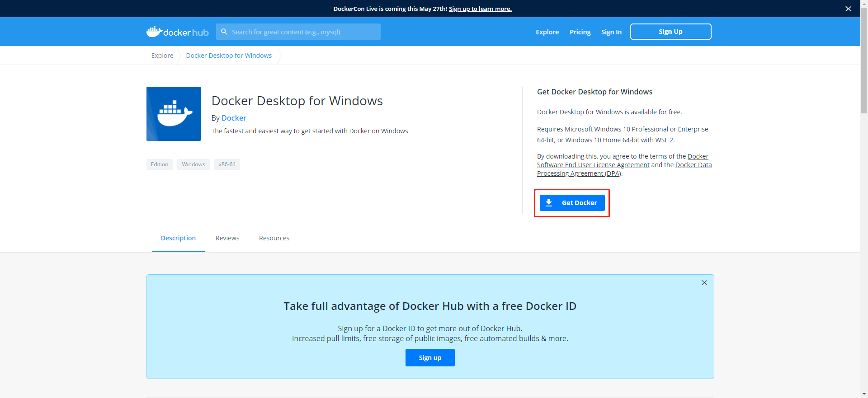Dismiss the free Docker ID promo panel
The image size is (868, 398).
click(x=704, y=282)
